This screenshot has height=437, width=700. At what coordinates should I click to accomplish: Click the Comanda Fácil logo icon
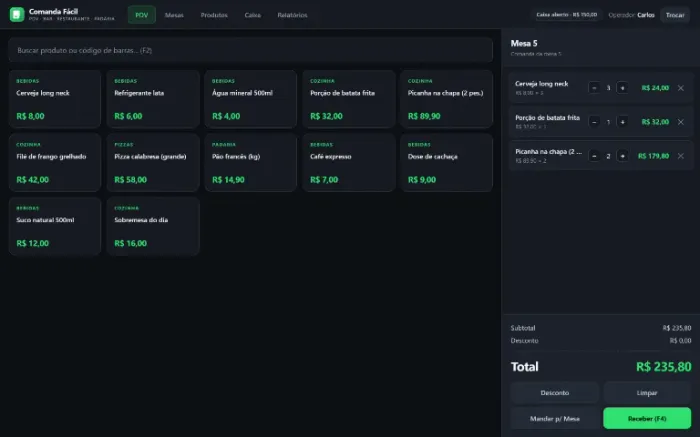(x=17, y=14)
